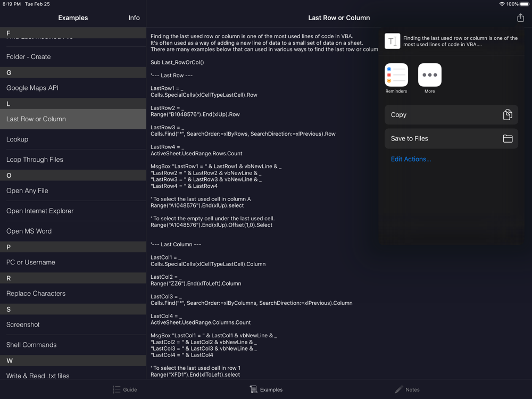Tap the R section header

click(x=73, y=278)
